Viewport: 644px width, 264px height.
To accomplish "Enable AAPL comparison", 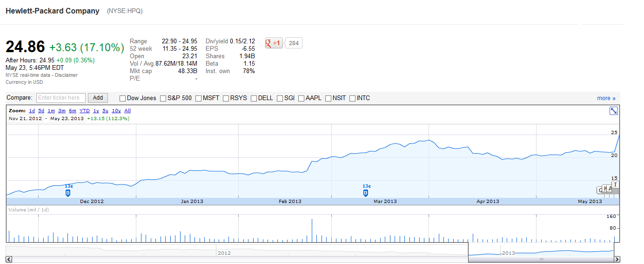I will tap(301, 98).
